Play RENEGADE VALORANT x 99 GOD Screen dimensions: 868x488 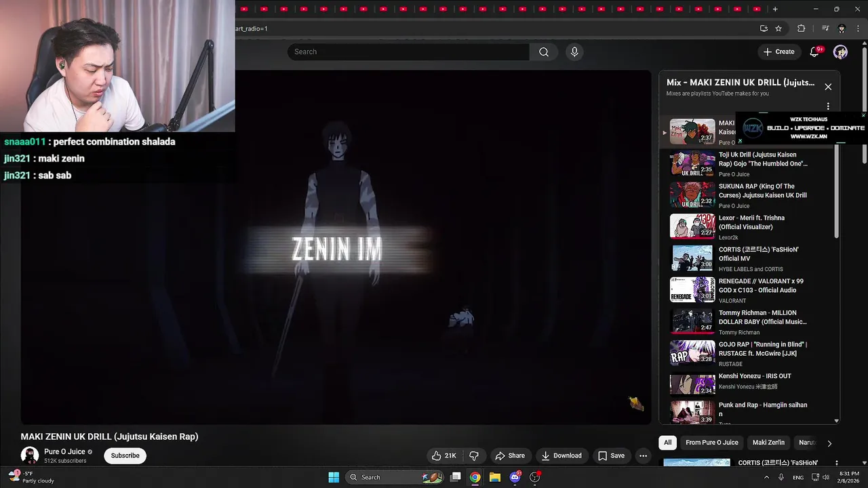tap(746, 290)
